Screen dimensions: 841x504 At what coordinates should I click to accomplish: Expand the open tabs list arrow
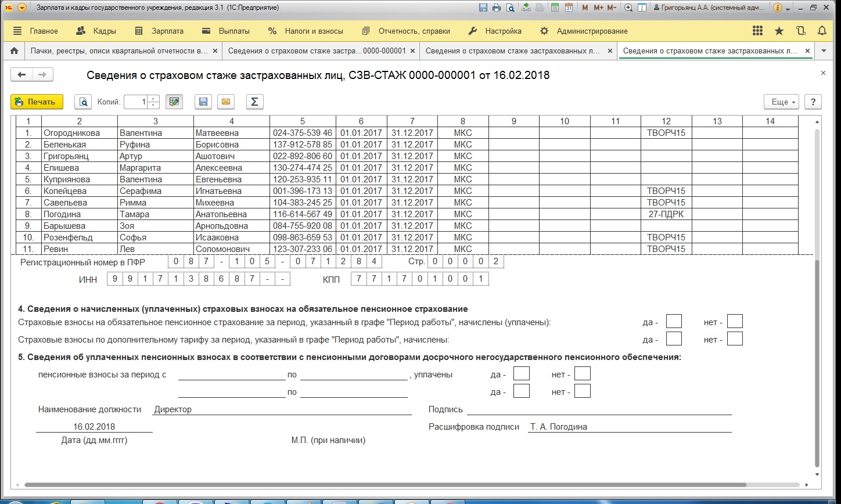click(x=823, y=51)
